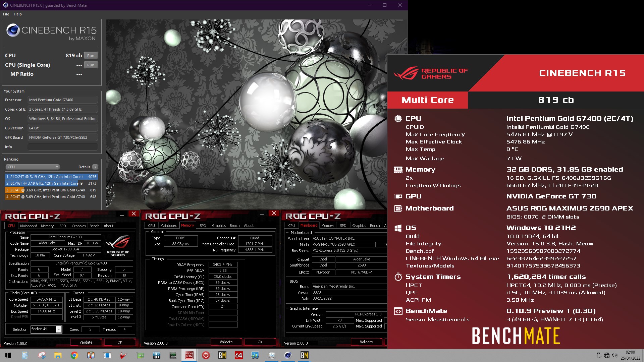This screenshot has height=362, width=644.
Task: Open the blue bar-chart taskbar icon
Action: [x=157, y=355]
